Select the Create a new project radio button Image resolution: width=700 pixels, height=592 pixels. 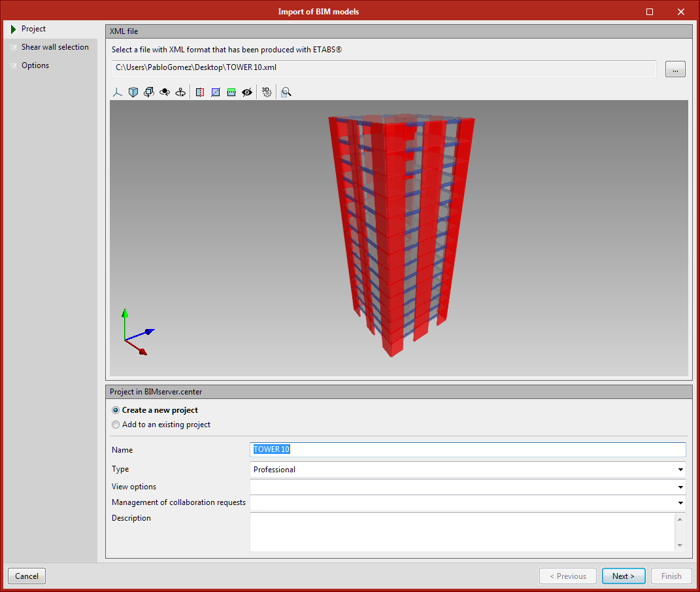116,410
